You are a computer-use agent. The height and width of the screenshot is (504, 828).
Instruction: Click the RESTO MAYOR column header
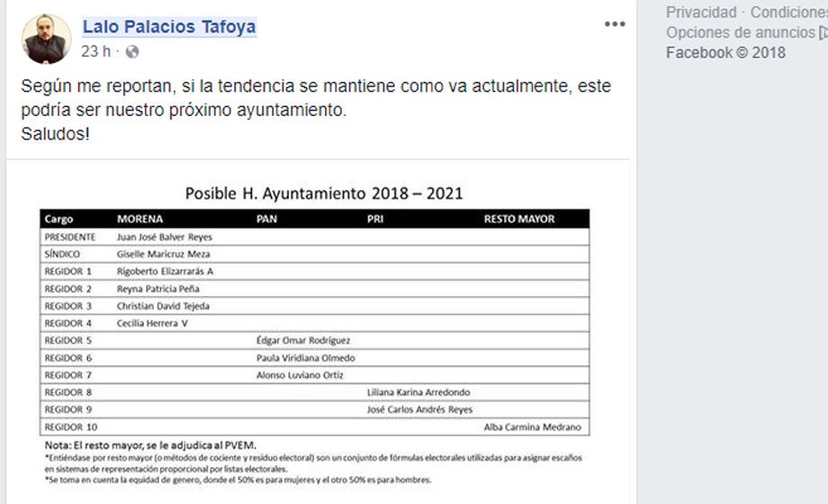[x=519, y=219]
